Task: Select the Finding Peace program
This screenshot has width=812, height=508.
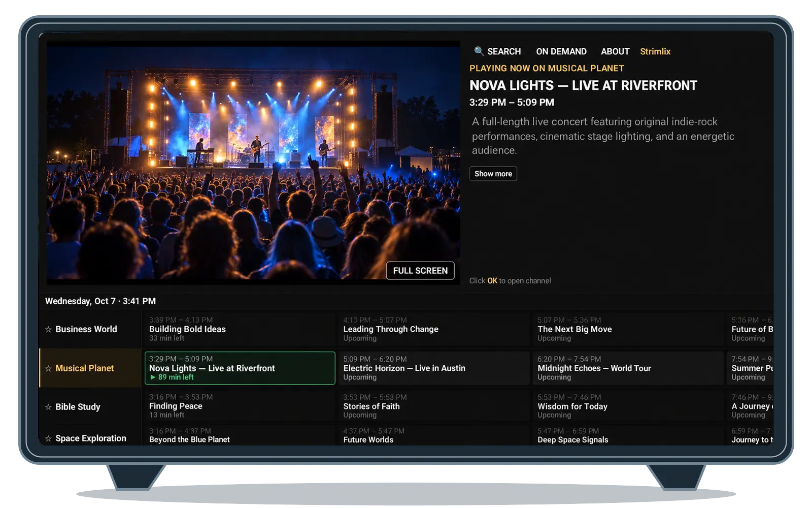Action: tap(240, 406)
